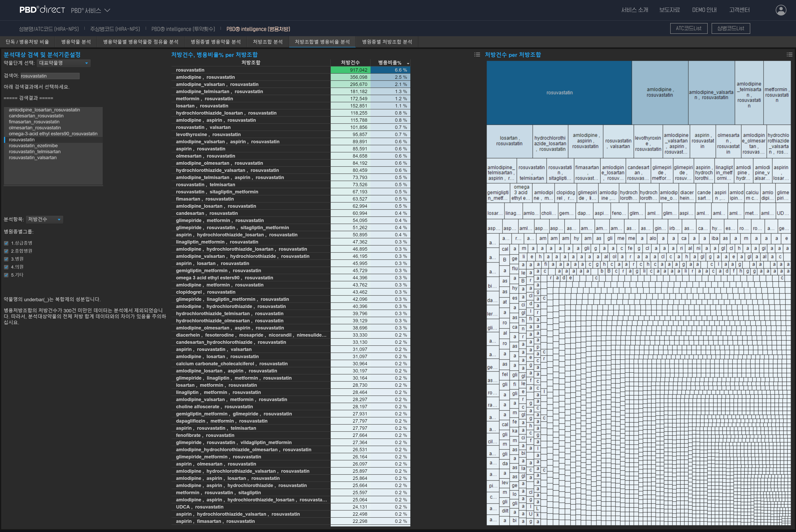Open the list menu icon left of treemap title
Viewport: 796px width, 532px height.
point(477,55)
